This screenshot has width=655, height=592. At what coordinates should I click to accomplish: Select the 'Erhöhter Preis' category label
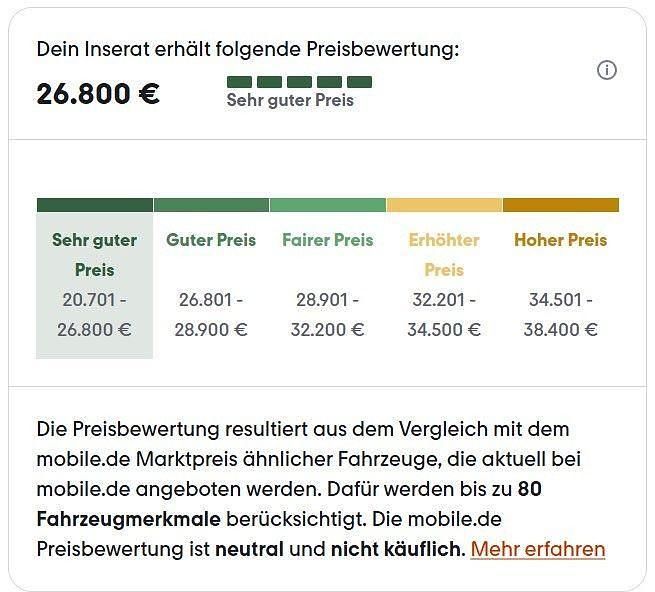tap(444, 254)
